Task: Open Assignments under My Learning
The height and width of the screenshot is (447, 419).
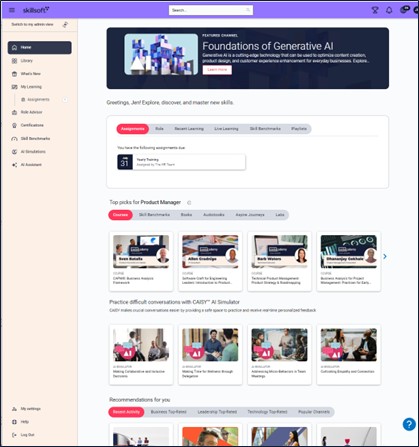Action: coord(38,100)
